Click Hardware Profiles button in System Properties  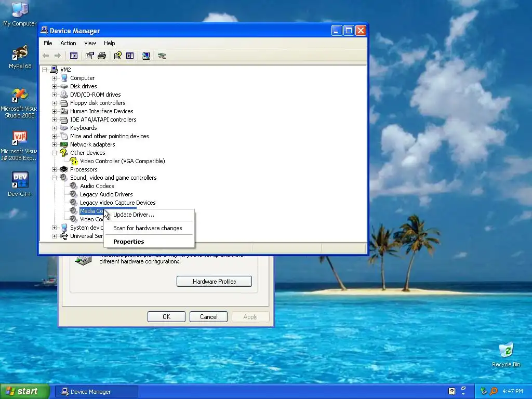pos(214,281)
